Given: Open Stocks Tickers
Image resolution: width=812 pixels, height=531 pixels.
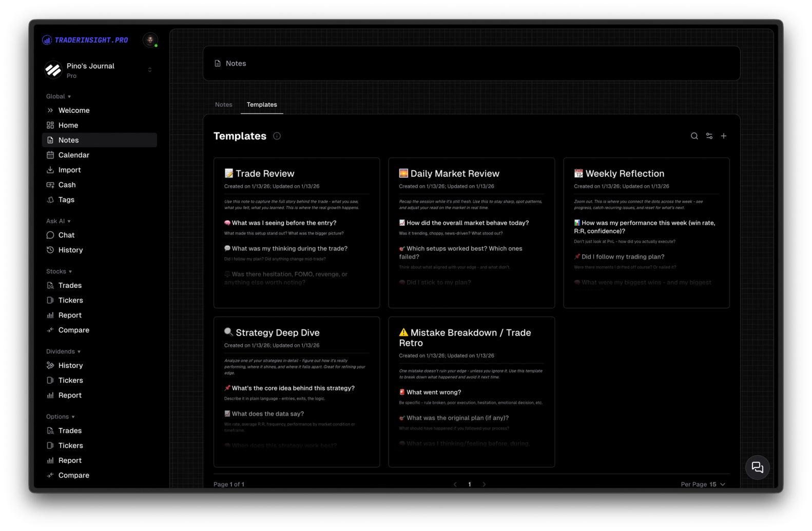Looking at the screenshot, I should [x=100, y=300].
